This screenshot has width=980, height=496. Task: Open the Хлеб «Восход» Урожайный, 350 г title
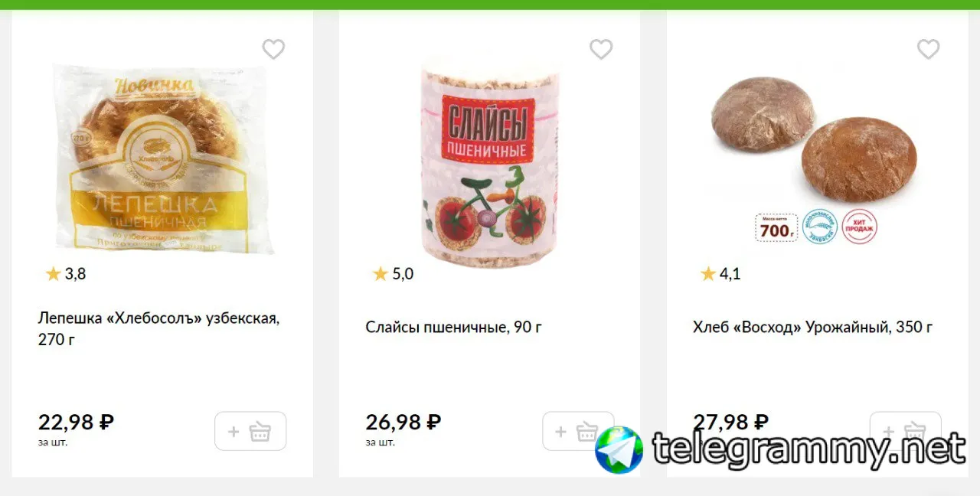813,328
